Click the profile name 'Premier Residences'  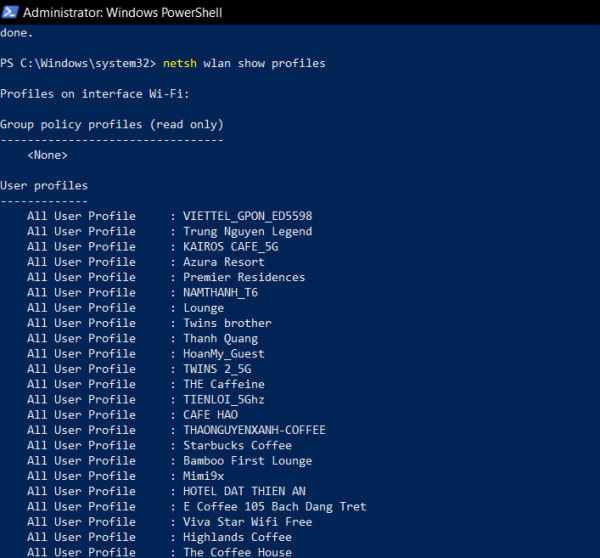tap(244, 277)
